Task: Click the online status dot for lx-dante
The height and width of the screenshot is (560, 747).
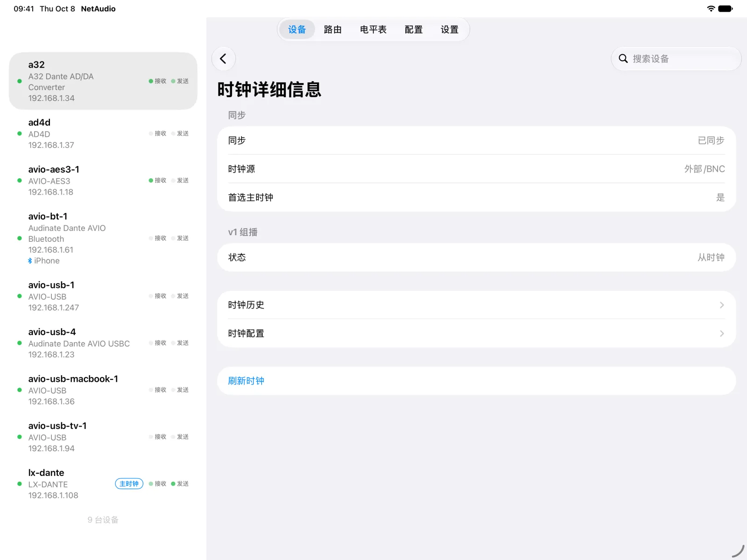Action: pos(19,484)
